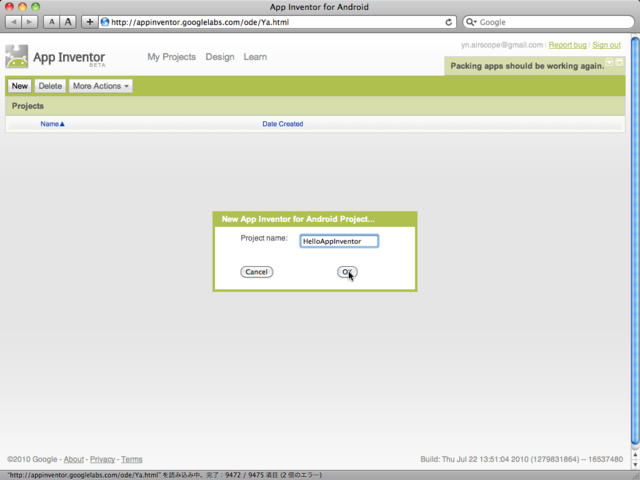Viewport: 640px width, 480px height.
Task: Open the search magnifier dropdown in Google field
Action: [471, 22]
